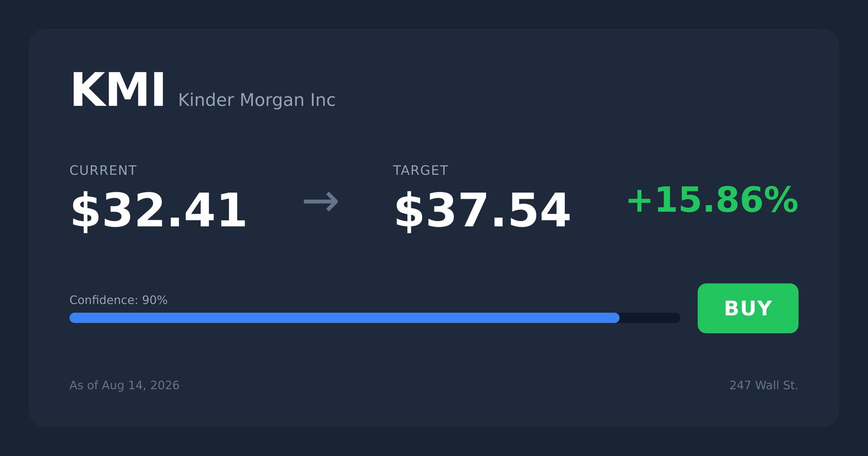The width and height of the screenshot is (868, 456).
Task: Click the year 2026 in the date
Action: coord(165,385)
